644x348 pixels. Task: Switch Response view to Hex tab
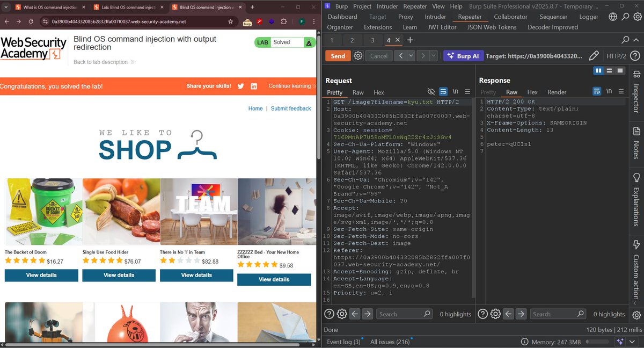point(532,92)
